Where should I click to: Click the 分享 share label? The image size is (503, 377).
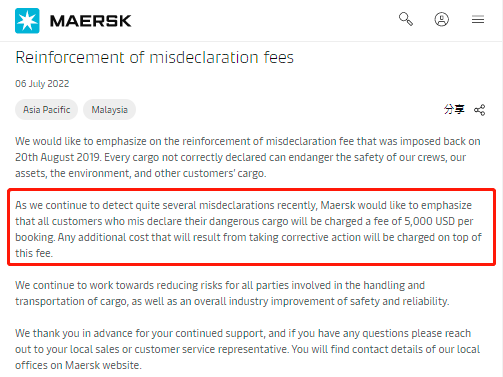[x=454, y=109]
